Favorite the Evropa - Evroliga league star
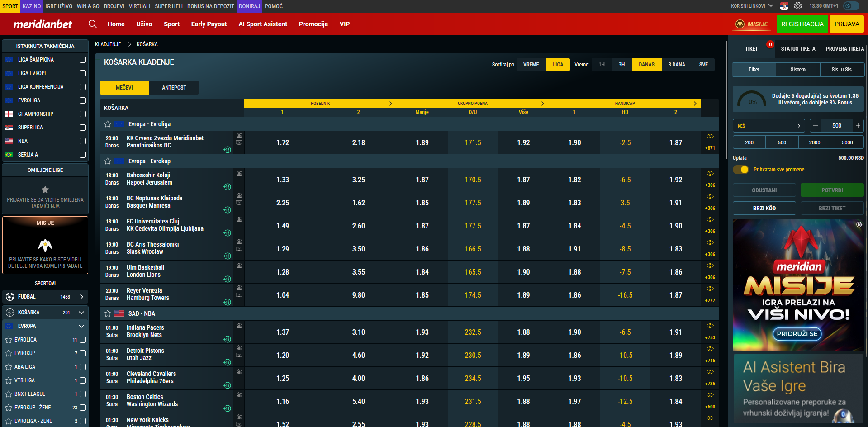The height and width of the screenshot is (427, 868). (108, 124)
